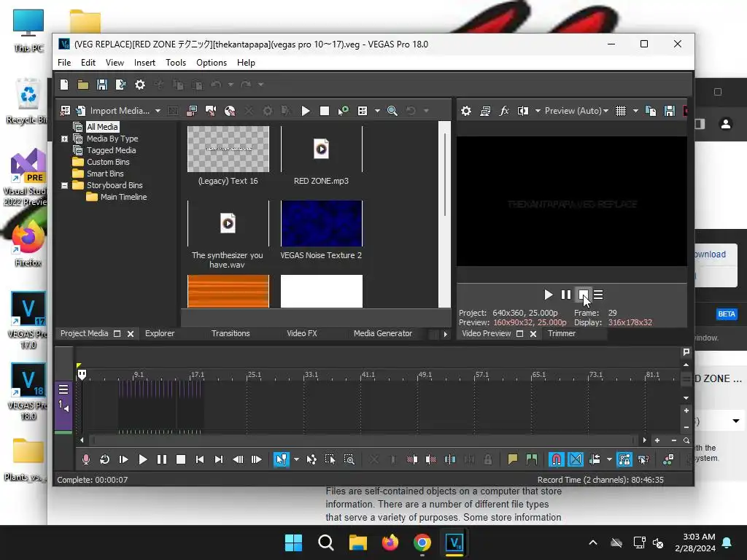747x560 pixels.
Task: Click the Import Media icon
Action: (80, 111)
